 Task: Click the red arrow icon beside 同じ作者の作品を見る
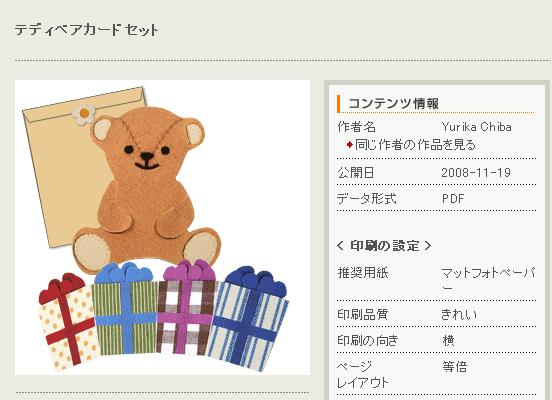pyautogui.click(x=350, y=144)
